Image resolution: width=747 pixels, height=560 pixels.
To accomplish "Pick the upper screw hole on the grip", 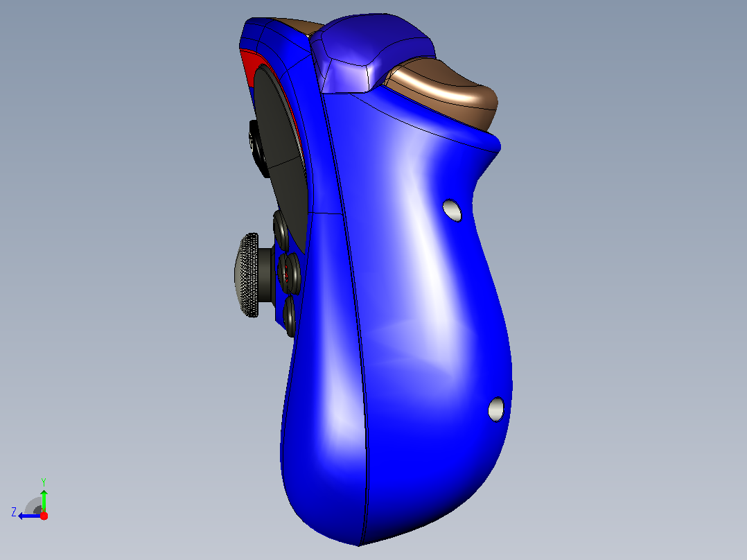I will 452,210.
